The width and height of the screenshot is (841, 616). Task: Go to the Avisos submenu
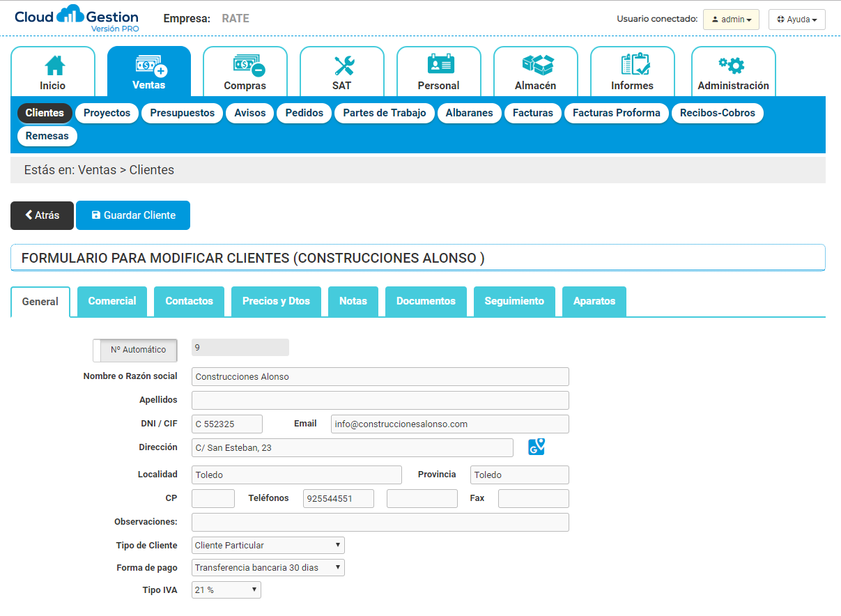coord(250,113)
